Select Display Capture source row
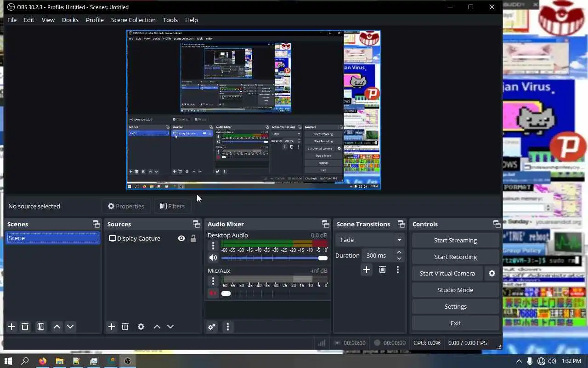This screenshot has height=368, width=588. 153,238
